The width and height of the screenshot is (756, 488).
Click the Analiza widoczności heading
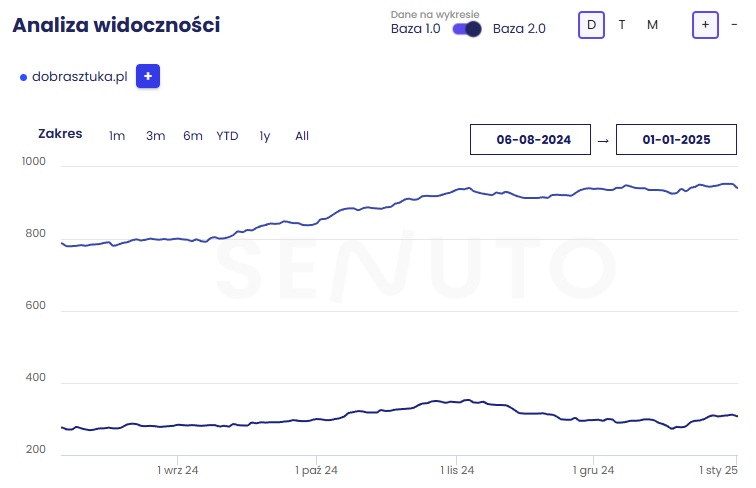pyautogui.click(x=116, y=25)
